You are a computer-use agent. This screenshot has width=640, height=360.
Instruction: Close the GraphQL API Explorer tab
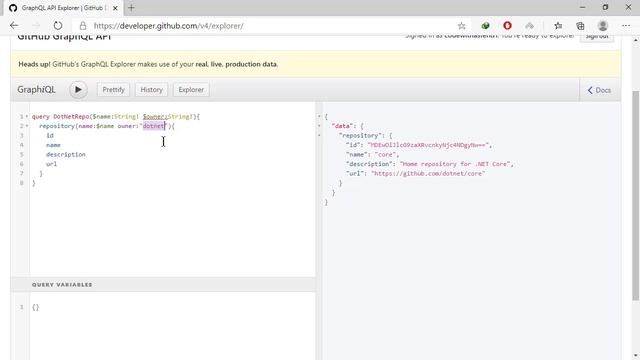click(115, 8)
